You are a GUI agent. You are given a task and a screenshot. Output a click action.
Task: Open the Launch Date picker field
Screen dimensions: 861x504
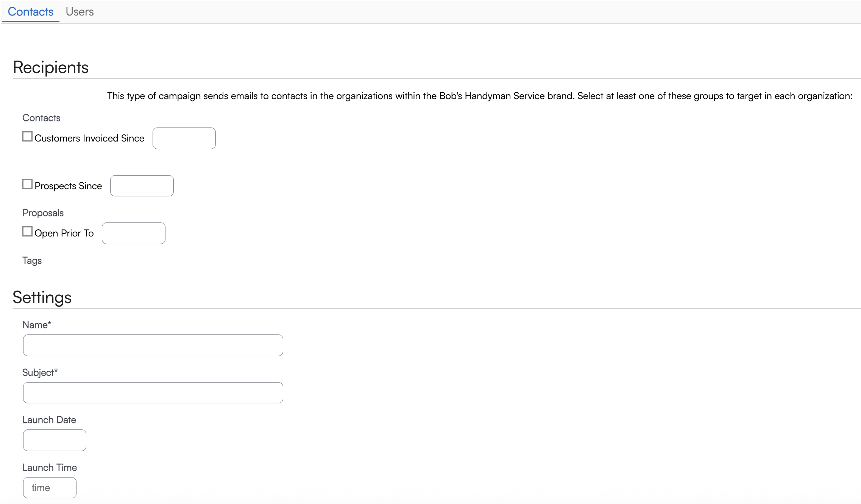[55, 440]
